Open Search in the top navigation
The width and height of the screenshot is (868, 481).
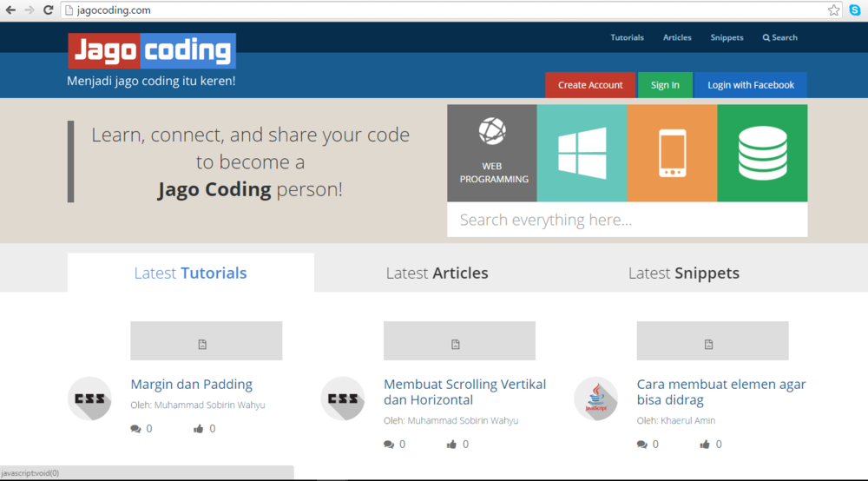(x=779, y=37)
